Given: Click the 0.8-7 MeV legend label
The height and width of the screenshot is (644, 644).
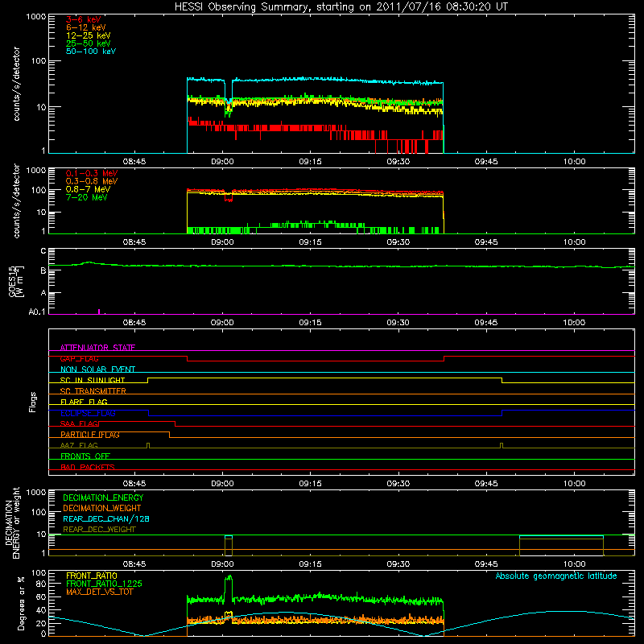Looking at the screenshot, I should pos(89,189).
